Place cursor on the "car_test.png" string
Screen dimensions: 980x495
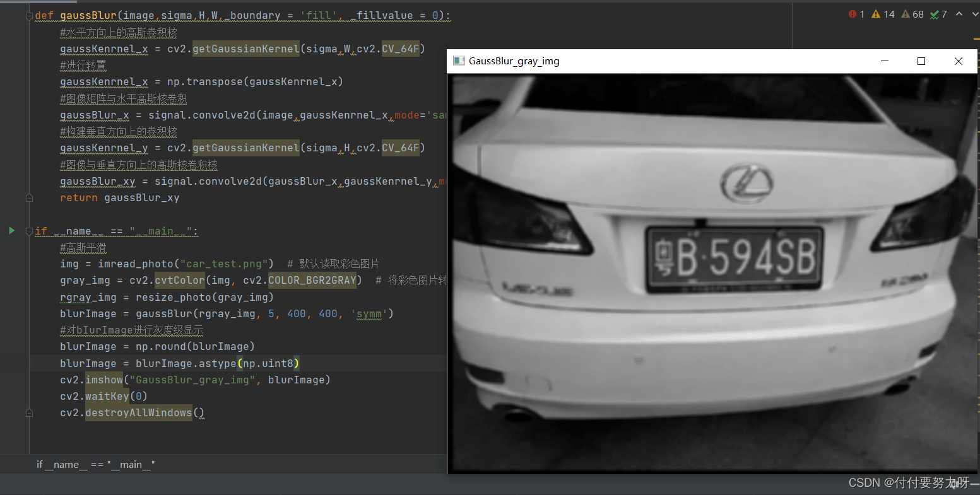pos(227,264)
